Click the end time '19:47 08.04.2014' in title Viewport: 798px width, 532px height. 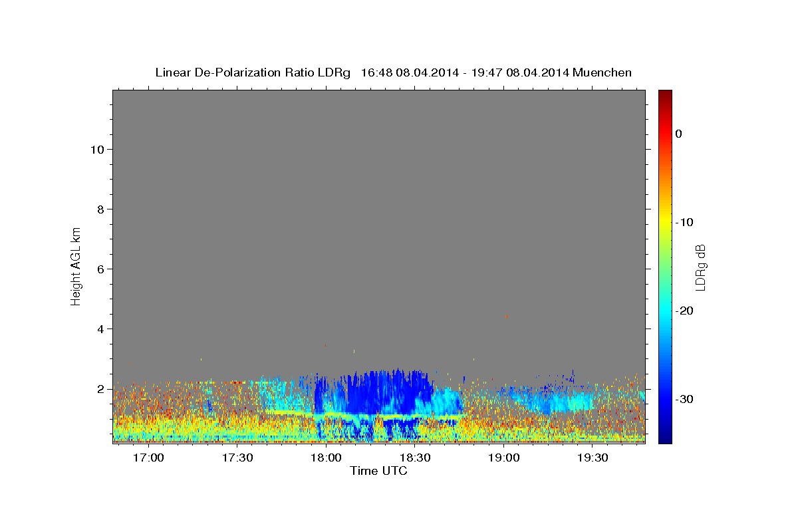click(x=520, y=72)
